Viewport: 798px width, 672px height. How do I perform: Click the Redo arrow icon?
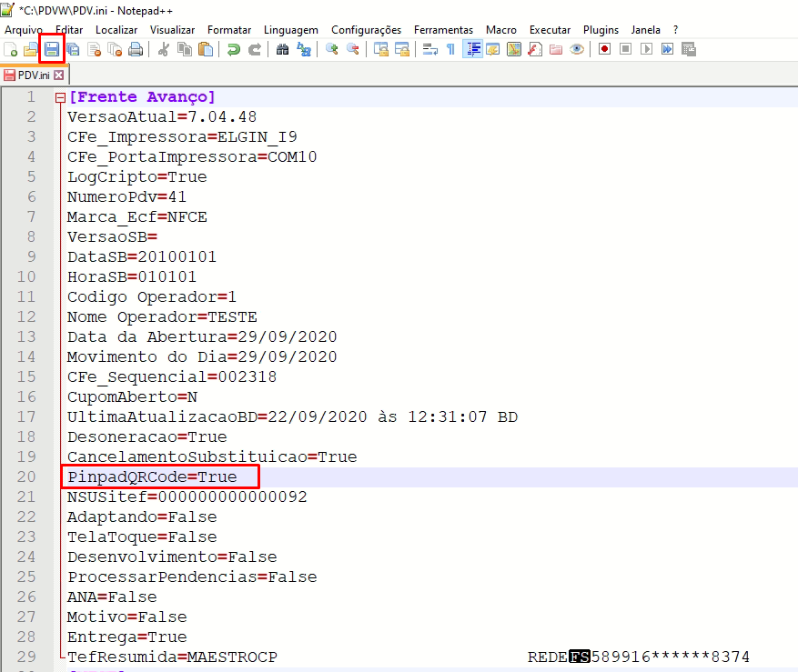(255, 49)
